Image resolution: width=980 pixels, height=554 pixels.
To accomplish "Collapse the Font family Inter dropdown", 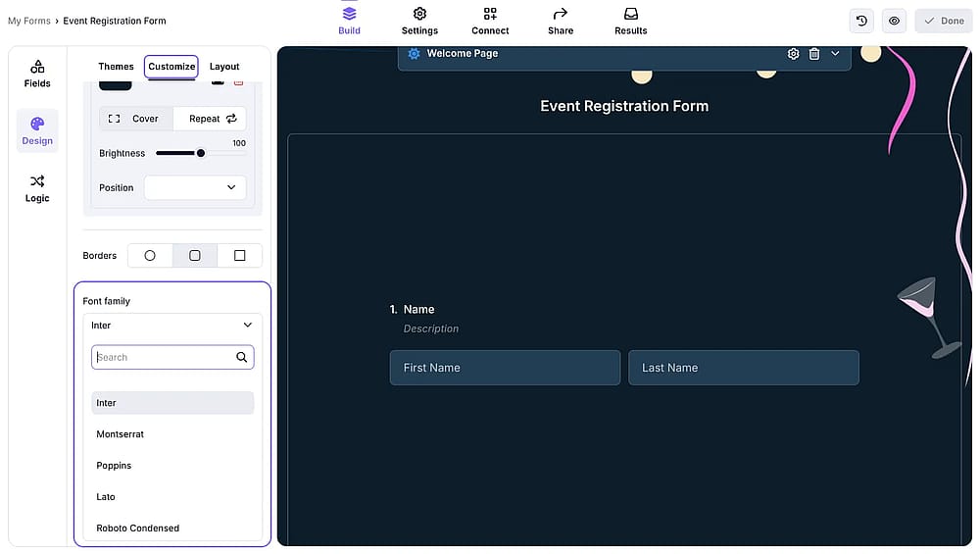I will tap(172, 326).
